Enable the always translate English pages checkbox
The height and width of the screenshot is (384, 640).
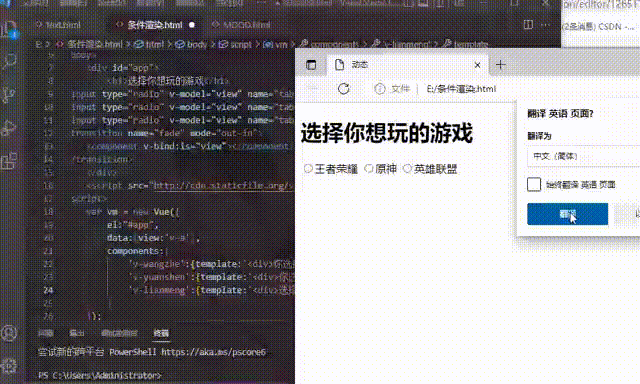coord(534,184)
